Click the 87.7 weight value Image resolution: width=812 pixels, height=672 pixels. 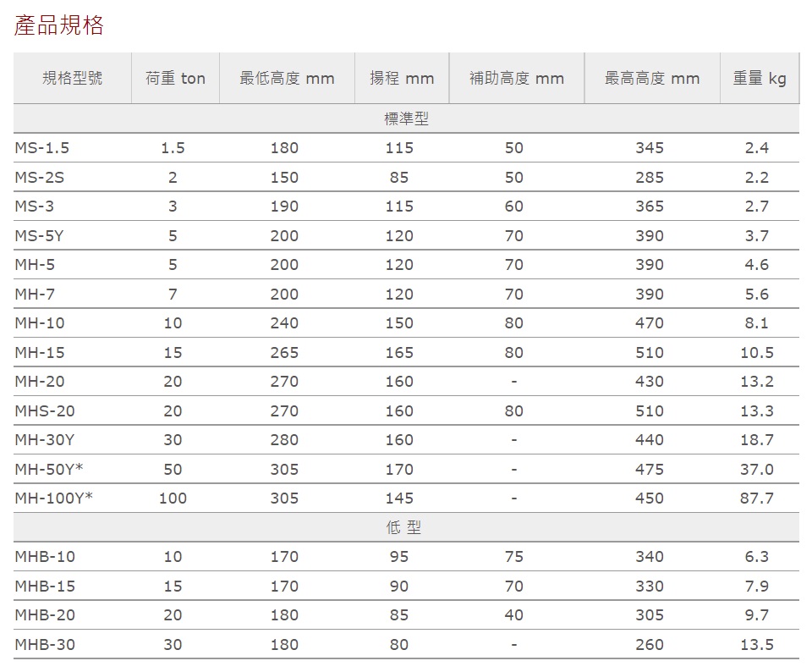tap(756, 498)
